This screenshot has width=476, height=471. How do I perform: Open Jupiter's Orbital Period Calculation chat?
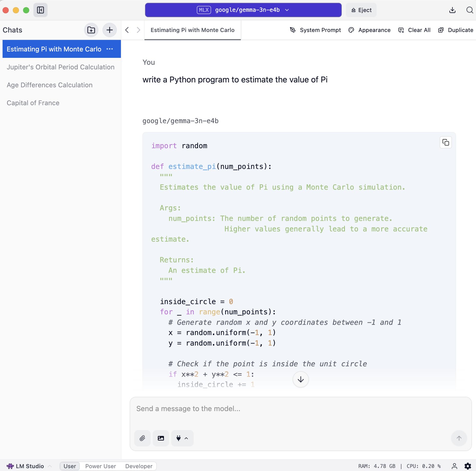60,67
